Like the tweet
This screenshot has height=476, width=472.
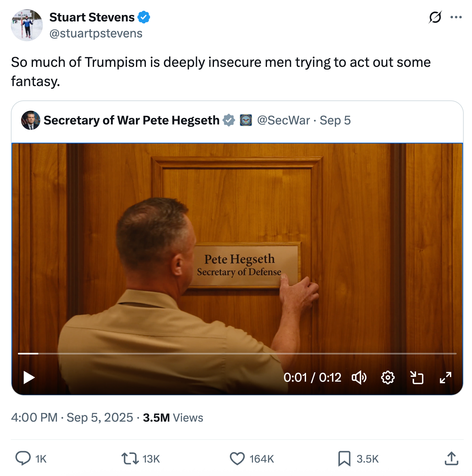(x=237, y=459)
